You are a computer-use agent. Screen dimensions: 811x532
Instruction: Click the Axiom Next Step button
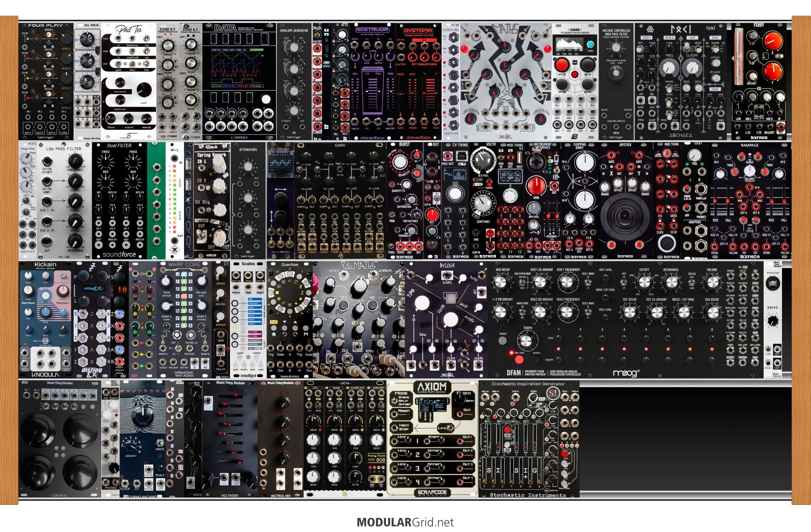[395, 428]
